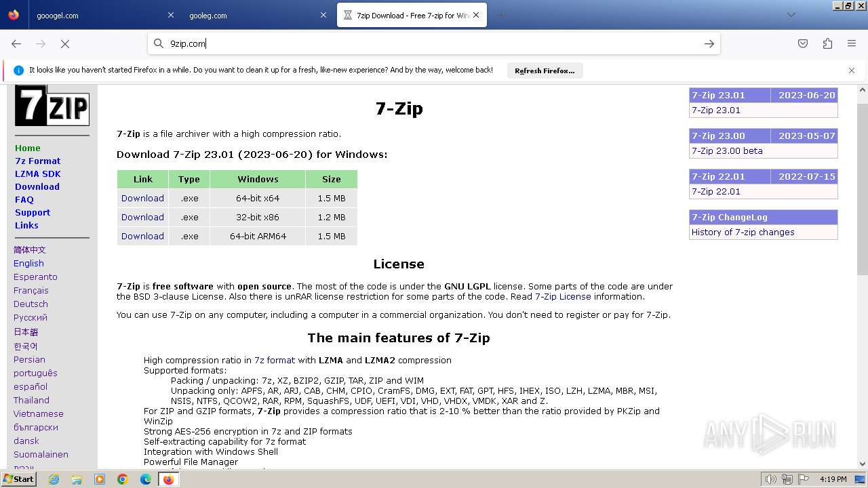
Task: Click the network tray icon
Action: (787, 479)
